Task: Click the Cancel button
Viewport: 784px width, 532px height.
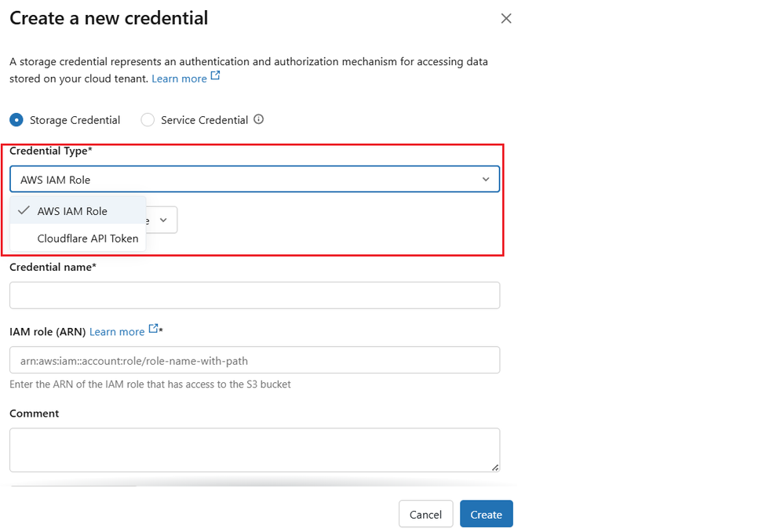Action: (x=425, y=514)
